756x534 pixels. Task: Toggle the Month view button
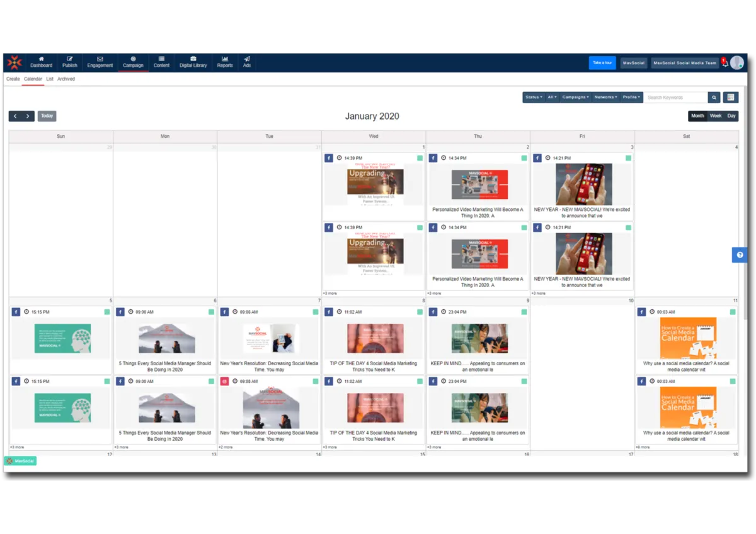point(697,115)
